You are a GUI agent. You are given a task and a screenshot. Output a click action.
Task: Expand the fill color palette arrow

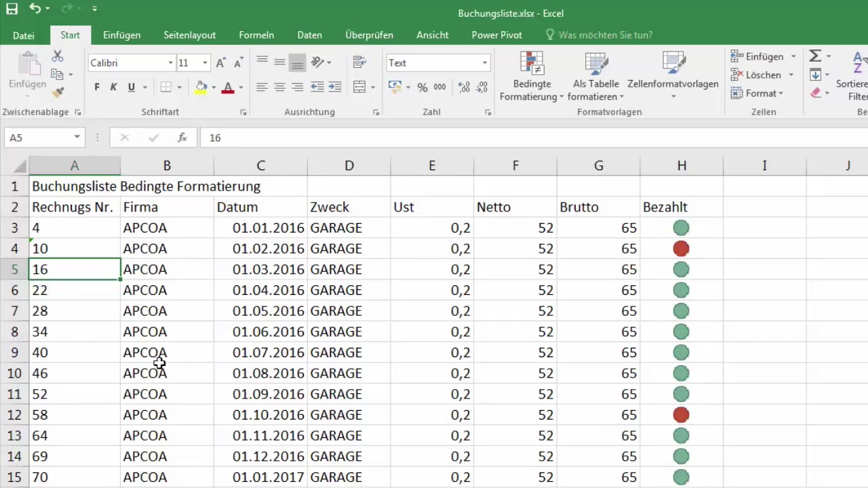coord(214,87)
